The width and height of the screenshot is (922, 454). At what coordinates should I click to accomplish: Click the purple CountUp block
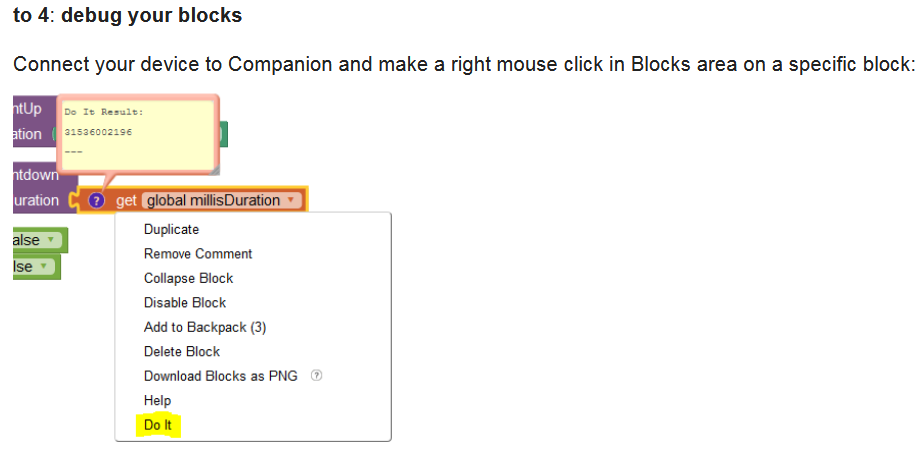34,121
